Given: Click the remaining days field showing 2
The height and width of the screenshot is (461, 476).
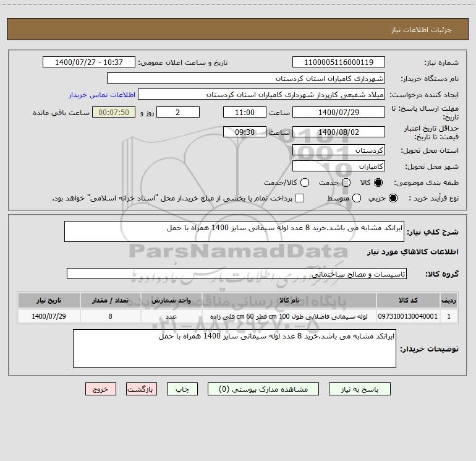Looking at the screenshot, I should coord(178,112).
